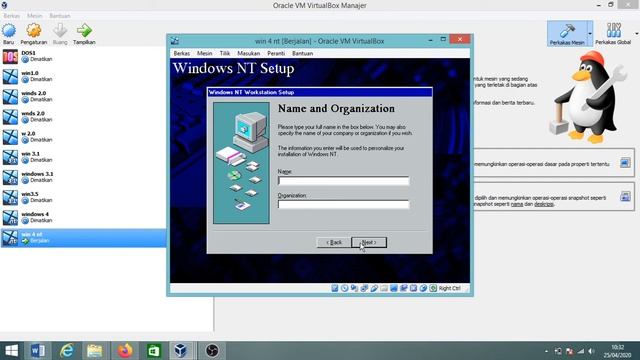Open Firefox from the taskbar
Image resolution: width=640 pixels, height=360 pixels.
pos(125,351)
